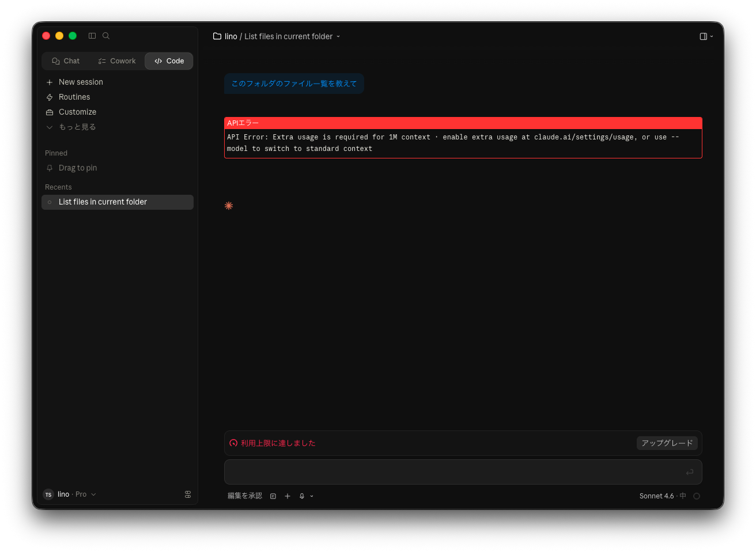Image resolution: width=756 pixels, height=552 pixels.
Task: Click the APIエラー red header
Action: click(463, 123)
